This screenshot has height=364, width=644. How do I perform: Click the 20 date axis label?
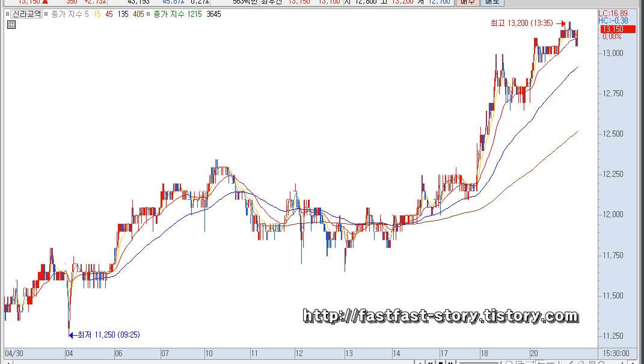[x=534, y=353]
